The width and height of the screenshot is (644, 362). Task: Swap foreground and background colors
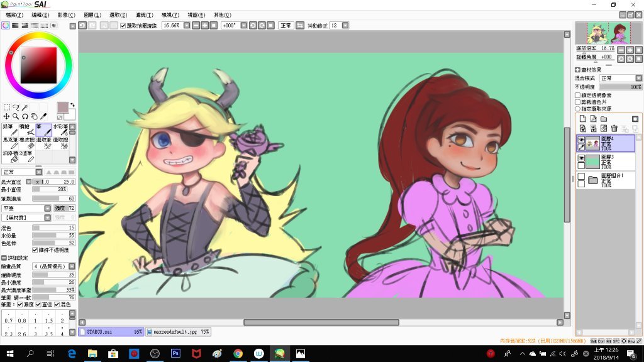pyautogui.click(x=72, y=105)
